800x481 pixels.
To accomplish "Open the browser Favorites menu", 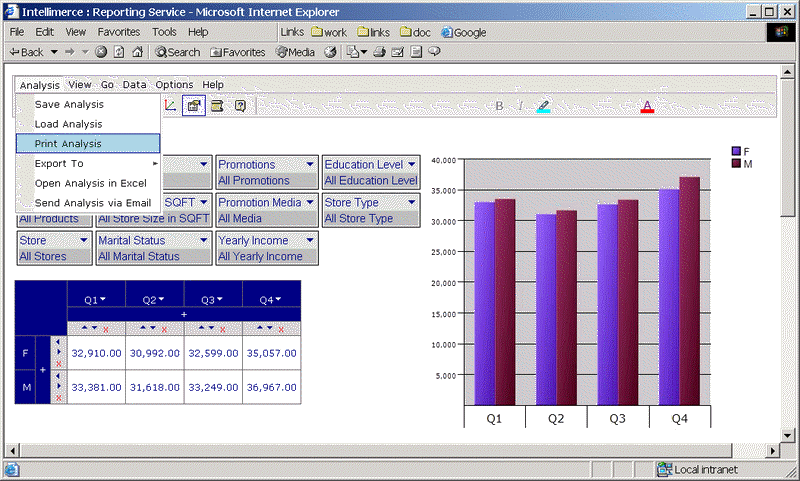I will tap(119, 32).
